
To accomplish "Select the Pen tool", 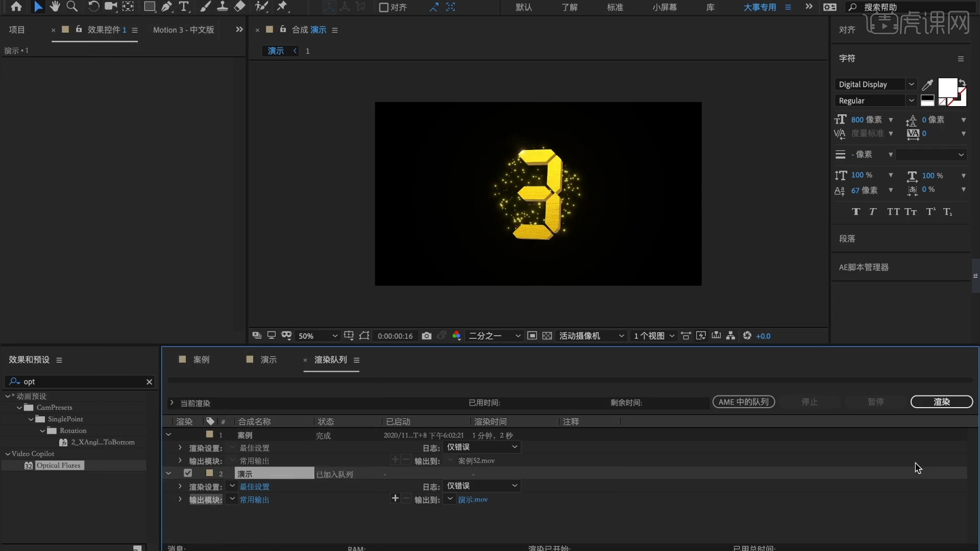I will pos(166,7).
